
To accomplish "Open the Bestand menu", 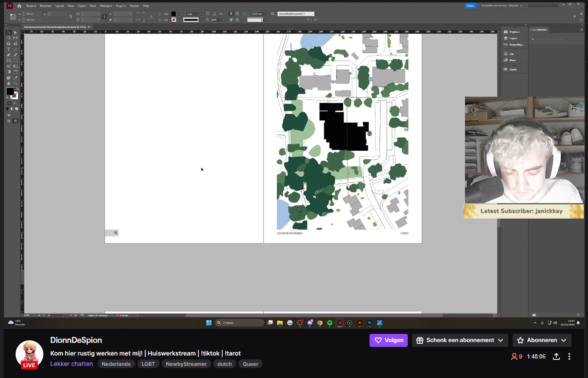I will 31,6.
